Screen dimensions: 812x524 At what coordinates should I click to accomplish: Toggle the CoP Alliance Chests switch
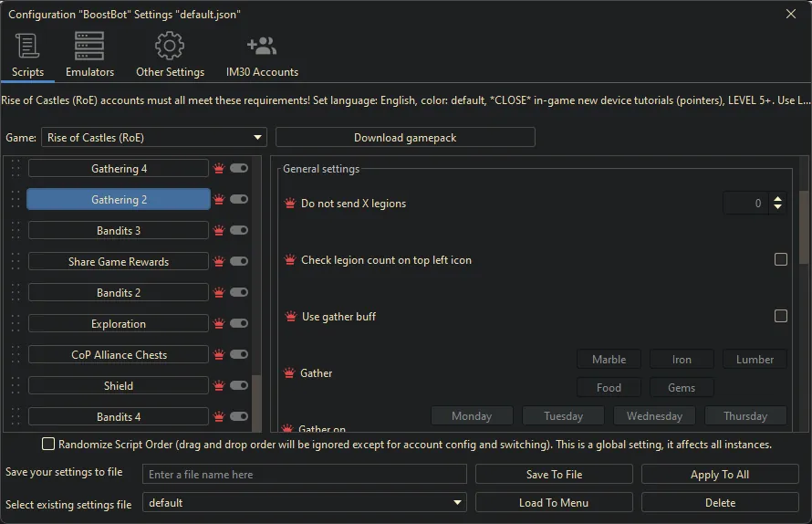pos(239,354)
